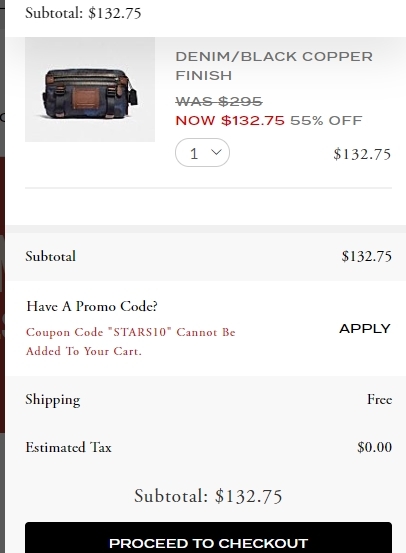This screenshot has height=553, width=406.
Task: Open the belt bag product thumbnail
Action: tap(90, 90)
